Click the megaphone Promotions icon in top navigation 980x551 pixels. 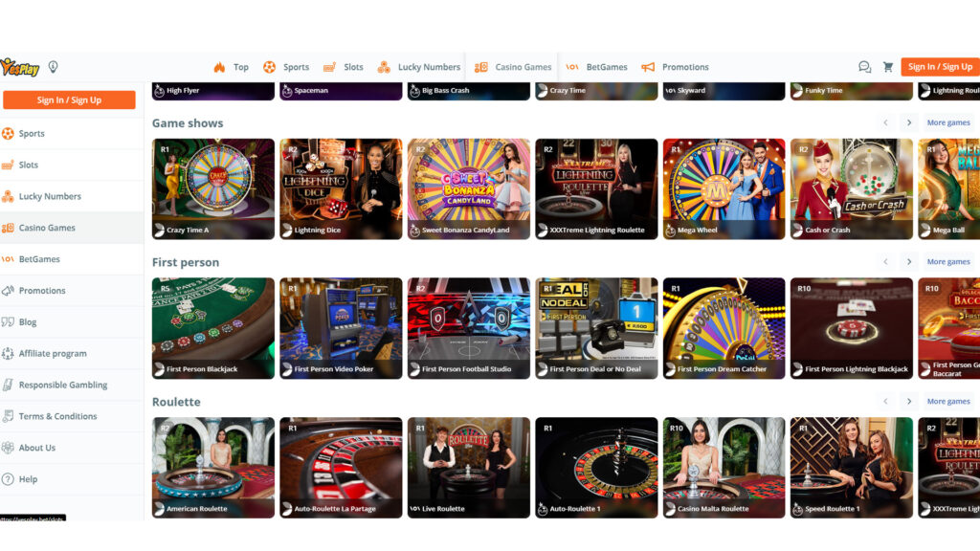[648, 67]
